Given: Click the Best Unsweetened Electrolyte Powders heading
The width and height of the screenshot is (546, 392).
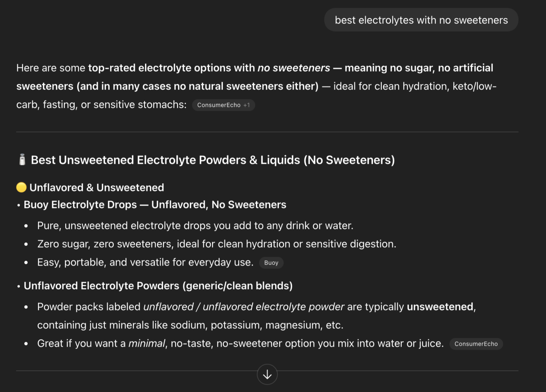Looking at the screenshot, I should [213, 160].
